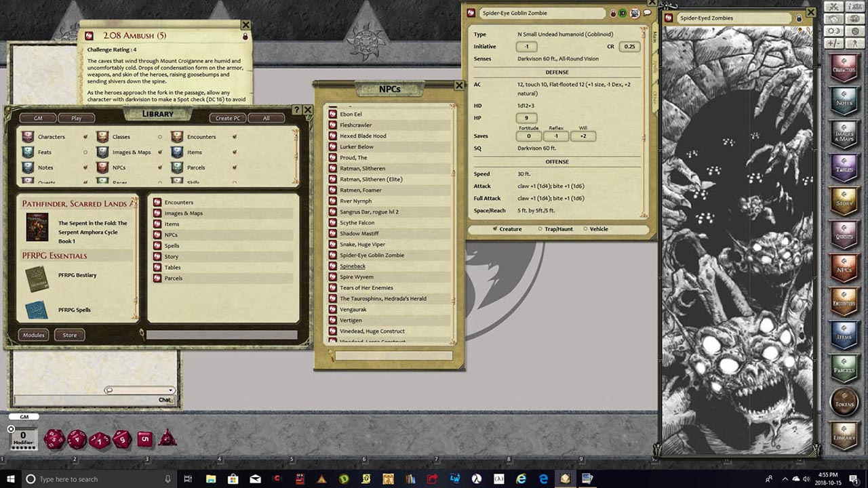The width and height of the screenshot is (868, 488).
Task: Open the Story sidebar button
Action: (844, 199)
